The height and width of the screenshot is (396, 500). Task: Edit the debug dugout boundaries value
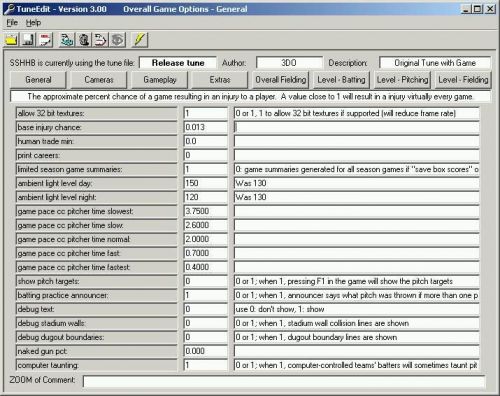[x=205, y=337]
